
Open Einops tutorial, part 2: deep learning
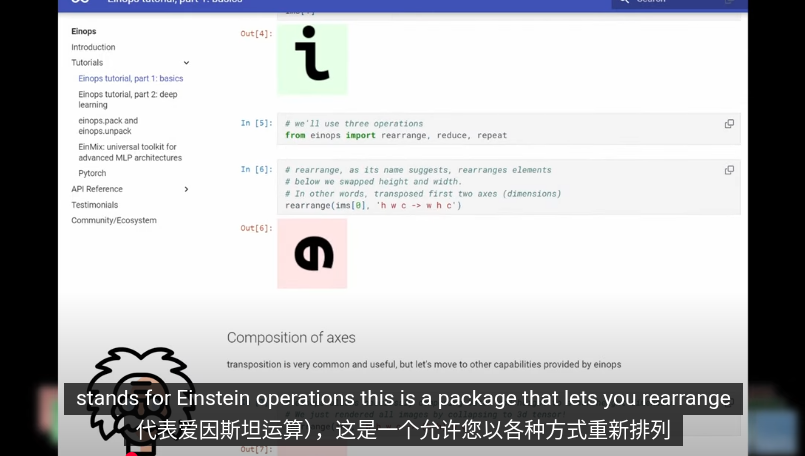click(x=128, y=100)
